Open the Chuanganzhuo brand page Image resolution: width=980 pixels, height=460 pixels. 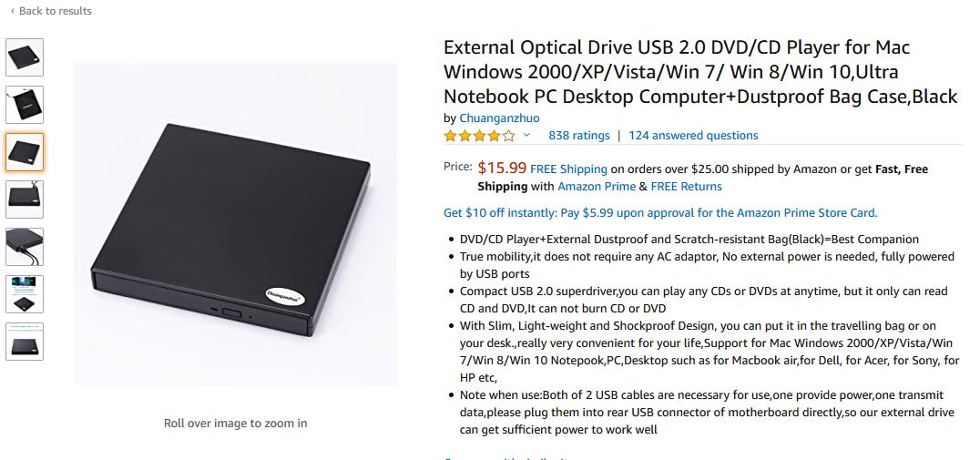point(499,118)
